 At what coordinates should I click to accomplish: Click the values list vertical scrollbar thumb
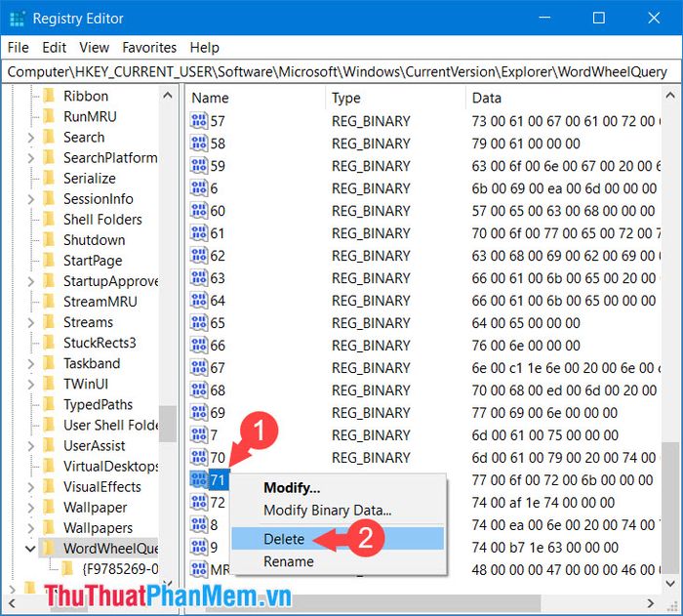670,506
